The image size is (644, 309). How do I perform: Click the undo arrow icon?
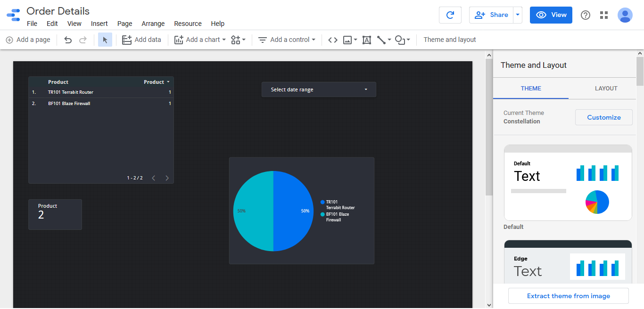click(68, 40)
